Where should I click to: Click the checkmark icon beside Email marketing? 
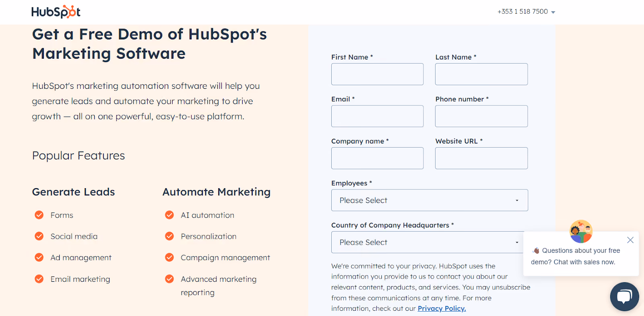pos(39,279)
